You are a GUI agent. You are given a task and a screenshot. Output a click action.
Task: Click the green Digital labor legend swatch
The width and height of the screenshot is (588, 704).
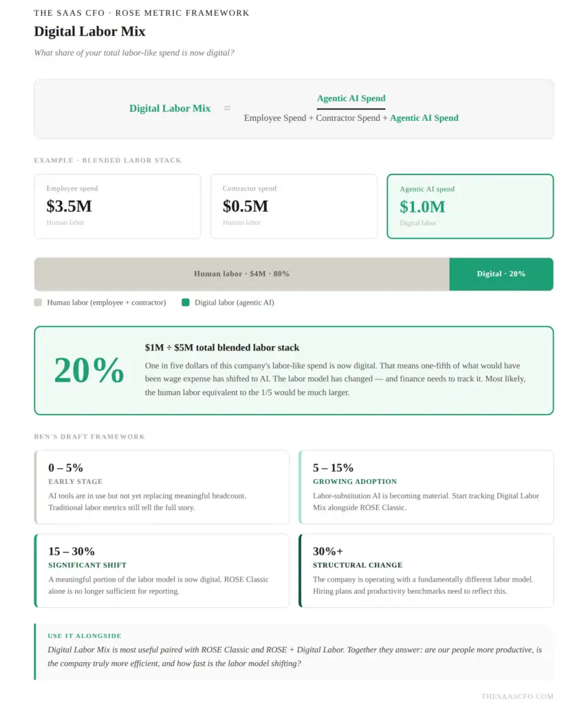185,302
